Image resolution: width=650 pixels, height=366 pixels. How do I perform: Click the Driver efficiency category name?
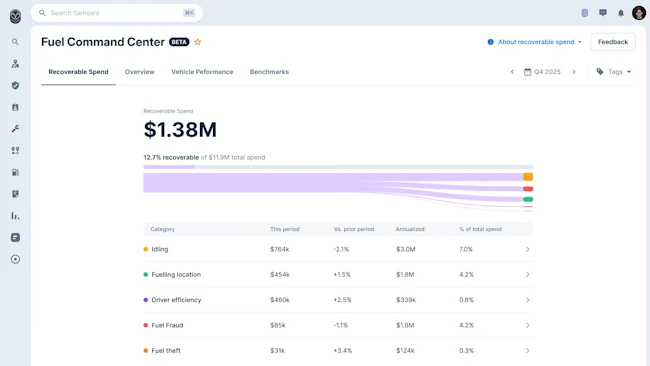(176, 300)
